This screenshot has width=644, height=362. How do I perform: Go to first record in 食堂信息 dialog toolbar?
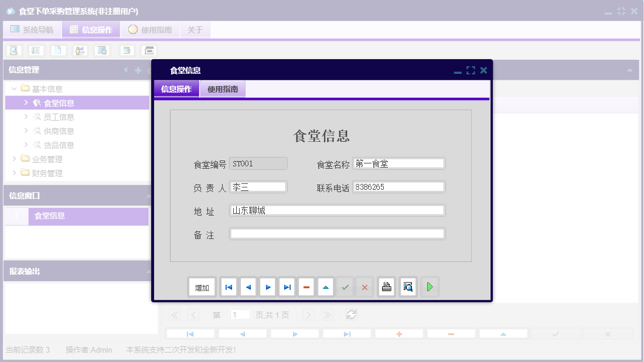coord(229,287)
